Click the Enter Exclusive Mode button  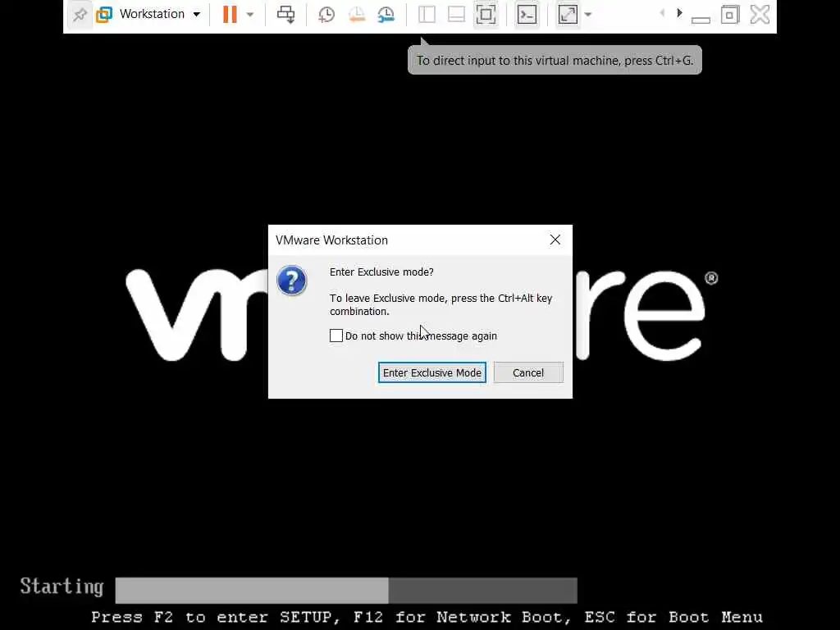[432, 373]
